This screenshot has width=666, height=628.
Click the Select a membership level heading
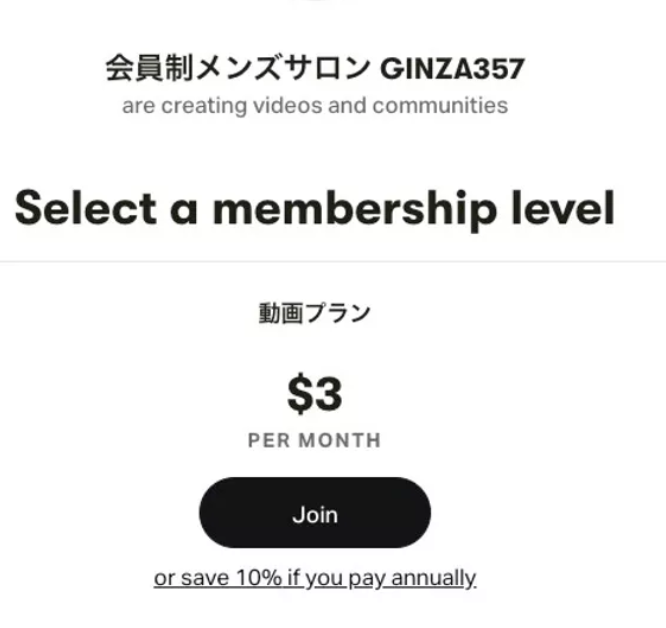[315, 207]
